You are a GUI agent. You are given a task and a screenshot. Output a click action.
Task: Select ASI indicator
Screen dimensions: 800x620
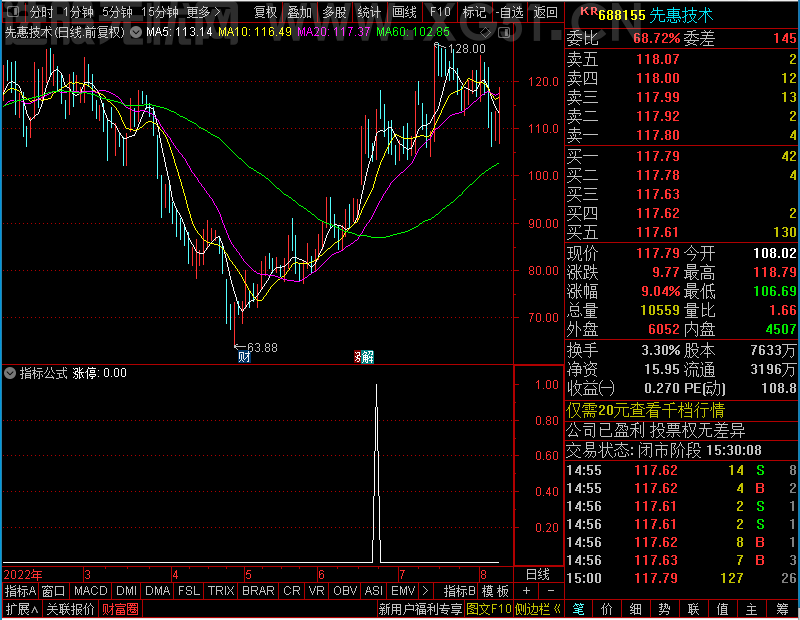[x=373, y=591]
